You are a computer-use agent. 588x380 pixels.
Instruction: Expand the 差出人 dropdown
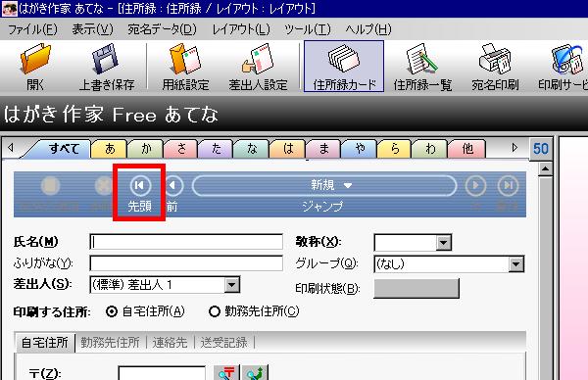click(x=231, y=285)
